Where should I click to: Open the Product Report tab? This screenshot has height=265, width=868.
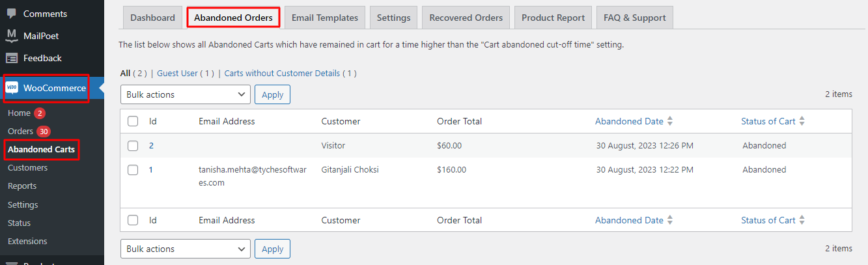tap(553, 18)
